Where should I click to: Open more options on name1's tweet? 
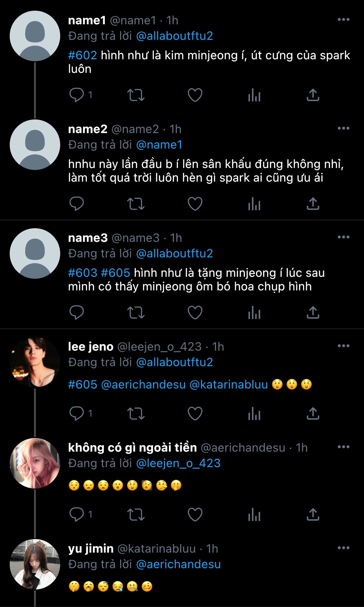coord(343,20)
